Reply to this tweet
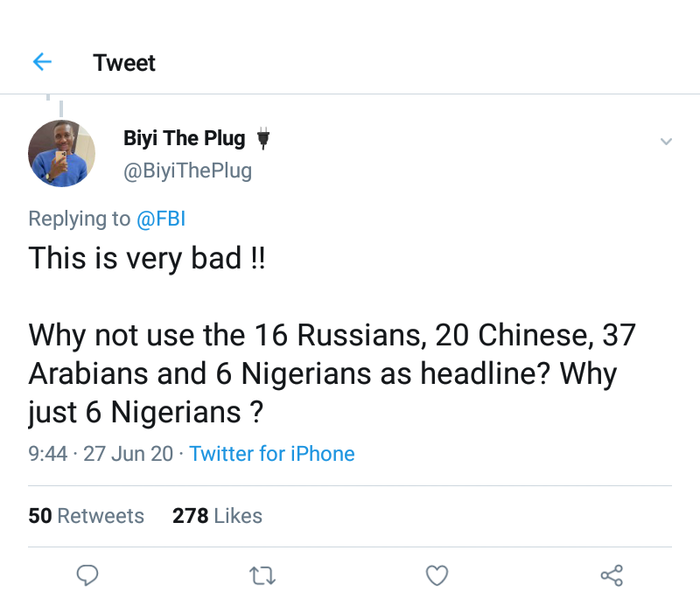Screen dimensions: 700x599 coord(87,575)
